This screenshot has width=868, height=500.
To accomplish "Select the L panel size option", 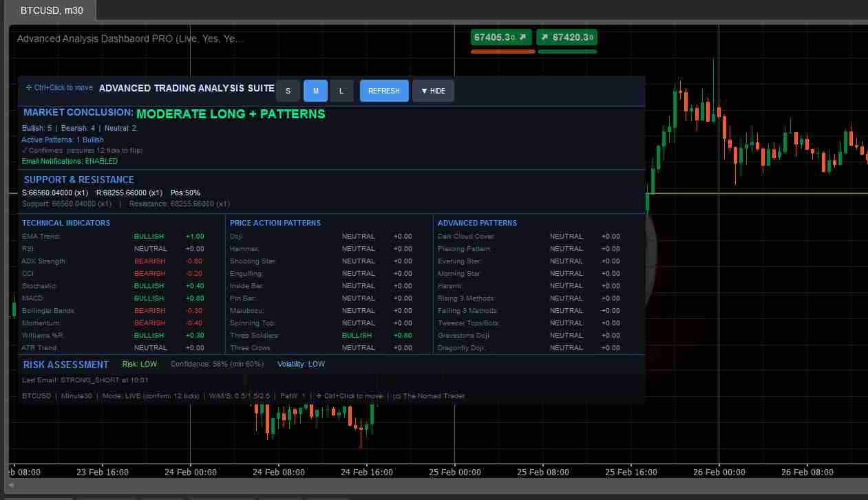I will pos(341,90).
